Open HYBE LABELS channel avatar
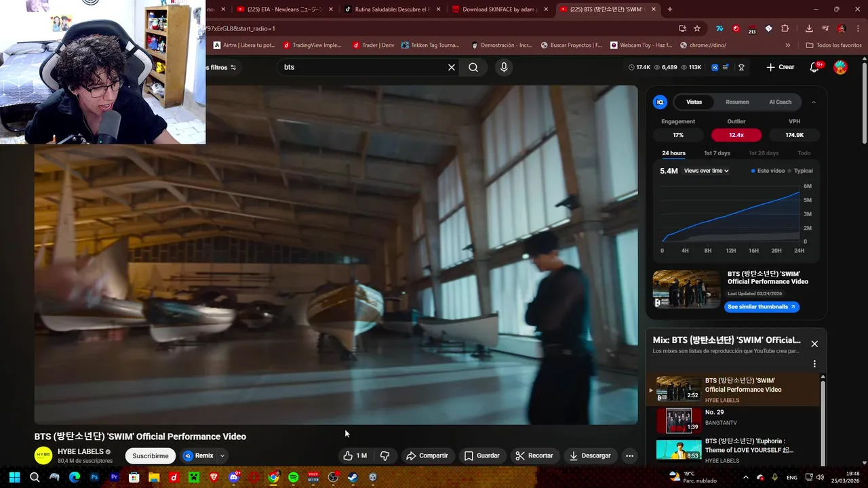The width and height of the screenshot is (868, 488). click(x=43, y=455)
